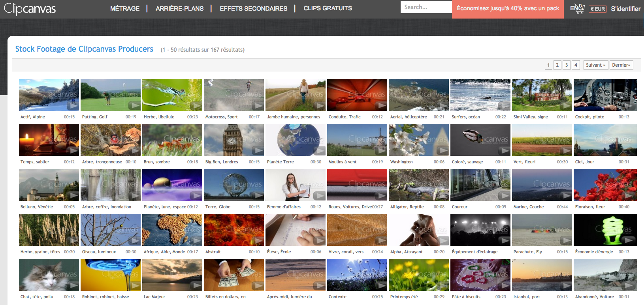
Task: Click play icon on Big Ben, Londres clip
Action: click(258, 151)
